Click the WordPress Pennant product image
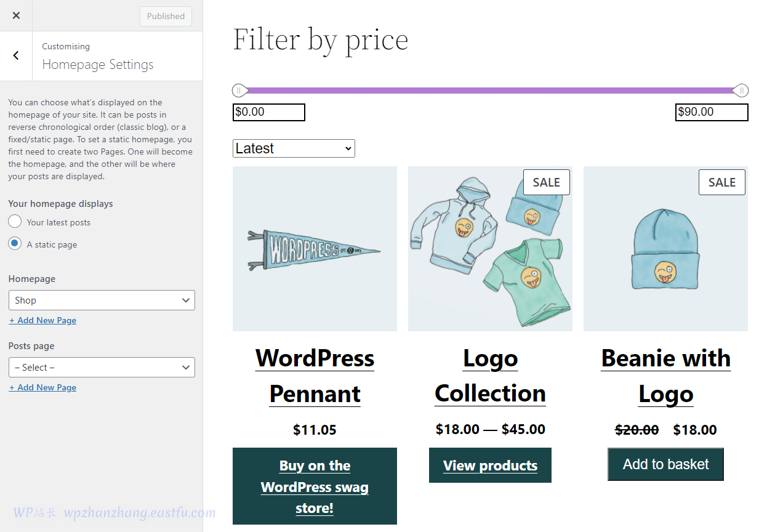This screenshot has height=532, width=767. click(315, 249)
